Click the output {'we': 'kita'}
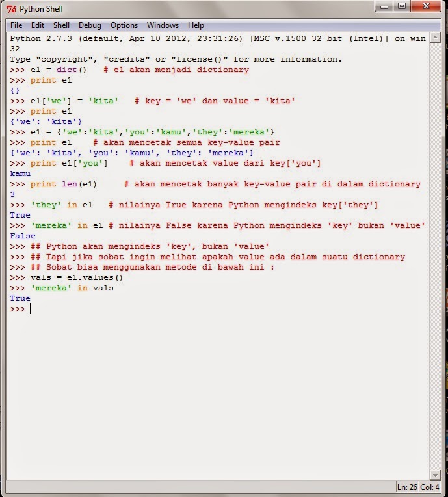 [x=46, y=121]
